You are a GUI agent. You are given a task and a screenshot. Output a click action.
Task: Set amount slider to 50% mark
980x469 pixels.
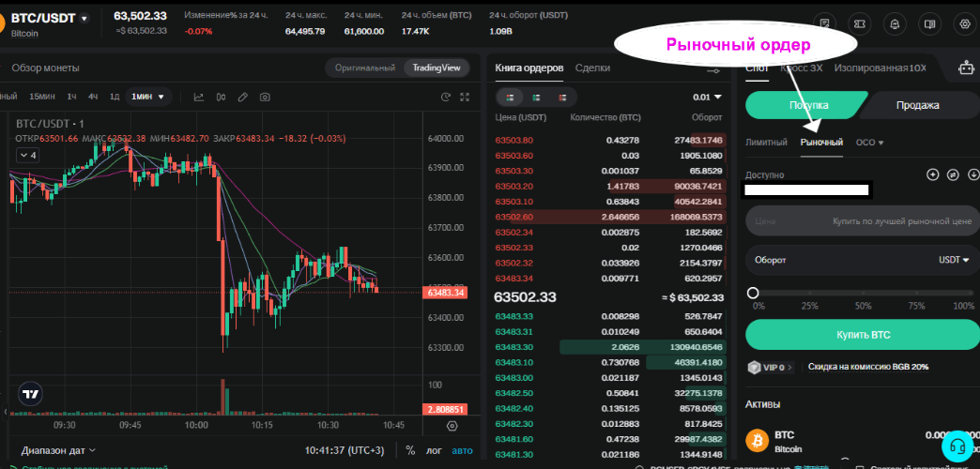pyautogui.click(x=863, y=293)
